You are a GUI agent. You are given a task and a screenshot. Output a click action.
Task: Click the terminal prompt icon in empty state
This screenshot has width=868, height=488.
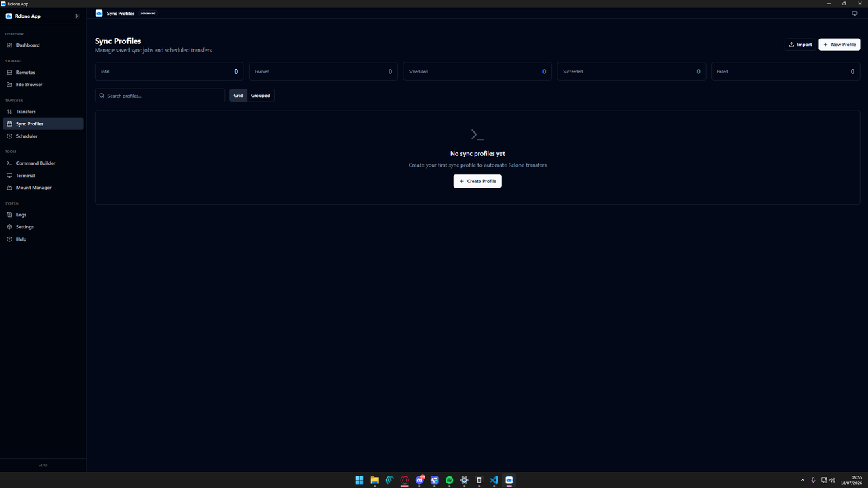pos(477,135)
